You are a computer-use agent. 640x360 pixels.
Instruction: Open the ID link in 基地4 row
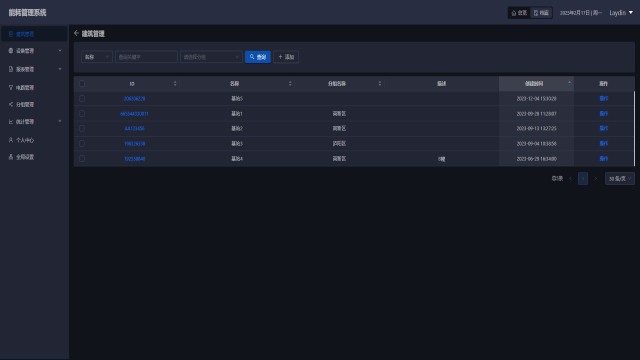(134, 158)
